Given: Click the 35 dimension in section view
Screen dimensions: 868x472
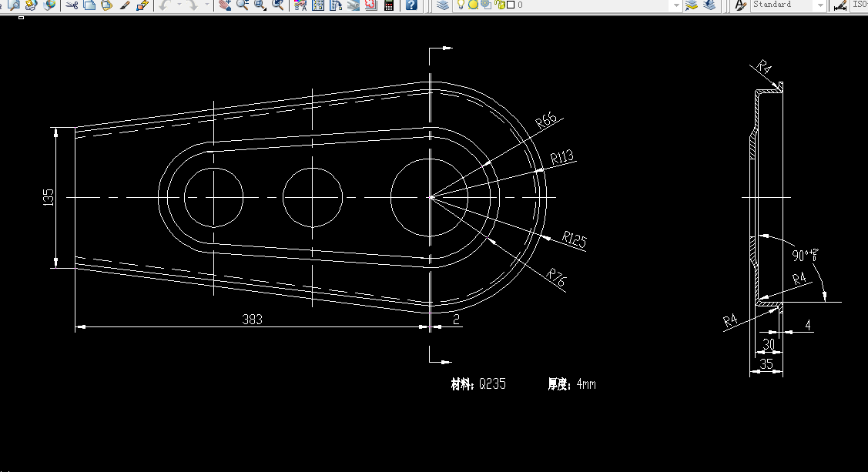Looking at the screenshot, I should [766, 364].
